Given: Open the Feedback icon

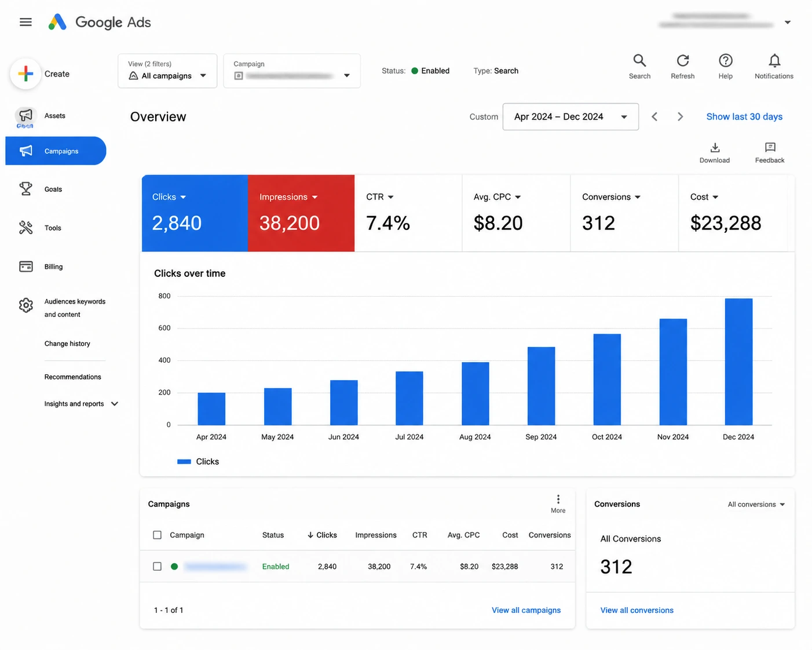Looking at the screenshot, I should 770,153.
